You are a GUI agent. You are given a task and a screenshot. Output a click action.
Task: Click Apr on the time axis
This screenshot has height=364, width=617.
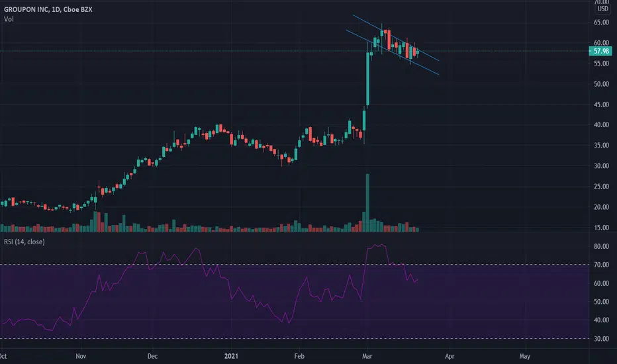pyautogui.click(x=450, y=356)
